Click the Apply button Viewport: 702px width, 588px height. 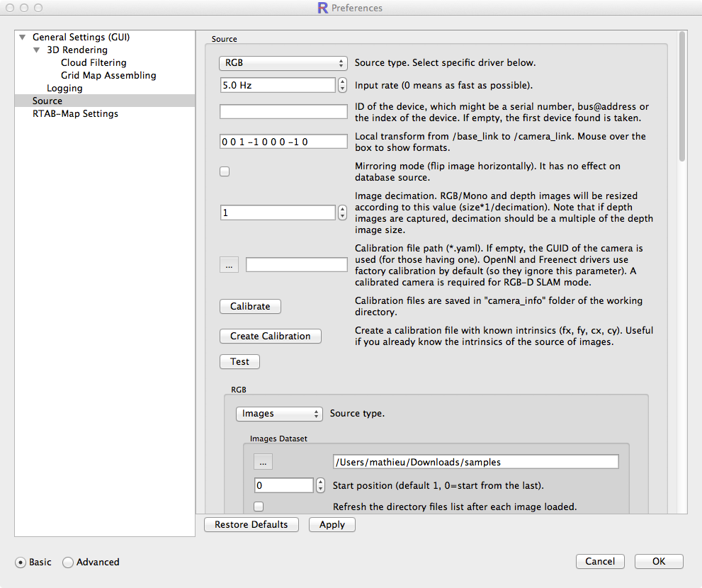point(332,524)
